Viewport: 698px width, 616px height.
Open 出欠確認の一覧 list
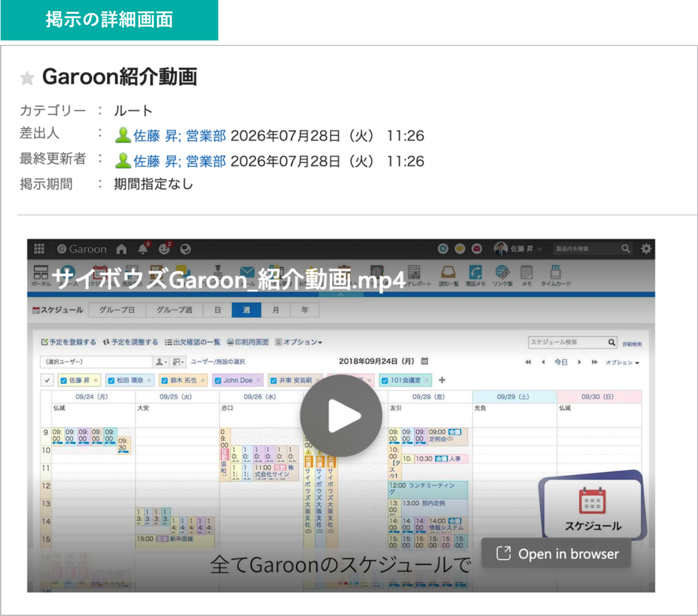pos(192,342)
